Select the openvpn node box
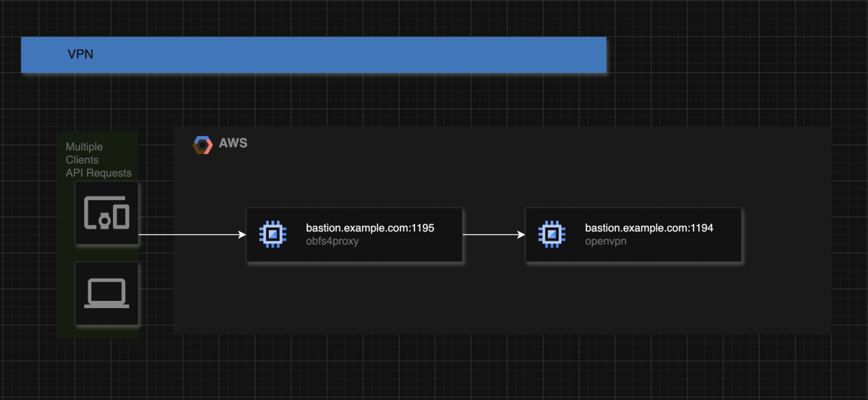The image size is (868, 400). pos(633,234)
